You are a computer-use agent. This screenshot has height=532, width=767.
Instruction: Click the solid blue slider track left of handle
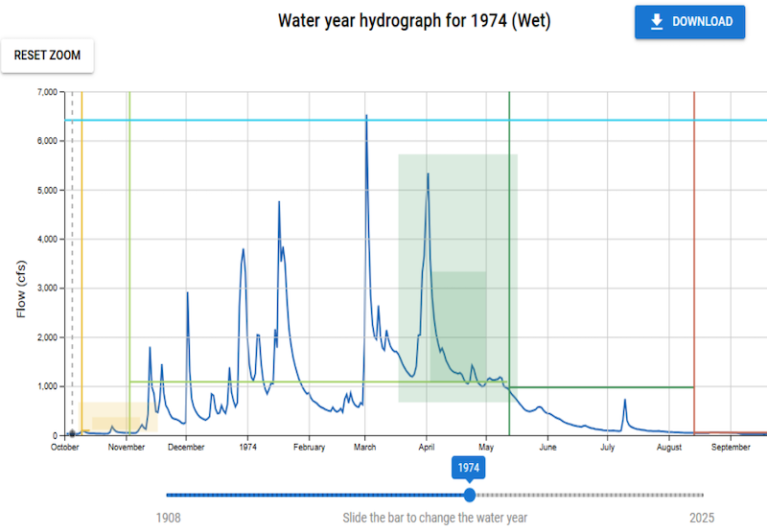click(x=316, y=495)
